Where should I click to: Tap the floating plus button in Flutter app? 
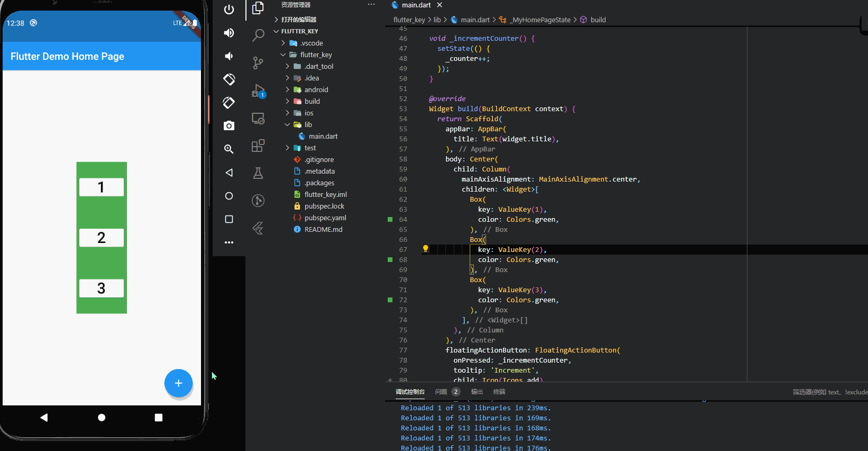178,383
